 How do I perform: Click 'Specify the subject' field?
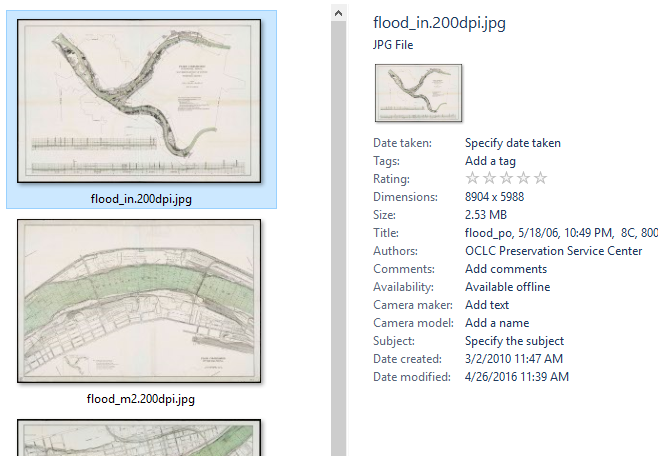514,341
